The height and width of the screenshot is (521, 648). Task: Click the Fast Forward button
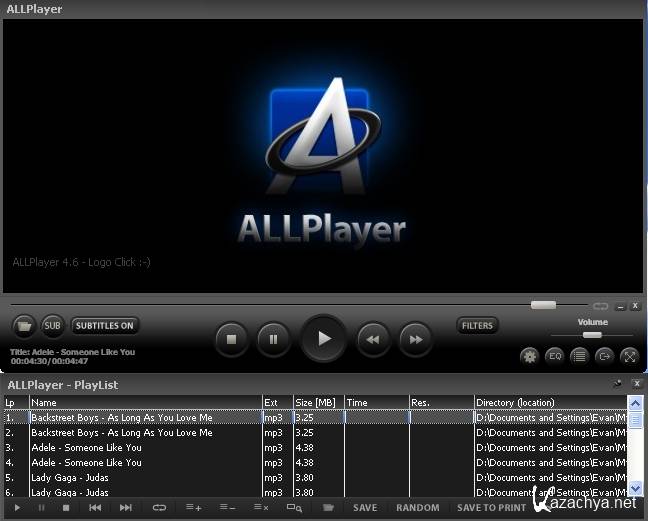click(x=415, y=339)
